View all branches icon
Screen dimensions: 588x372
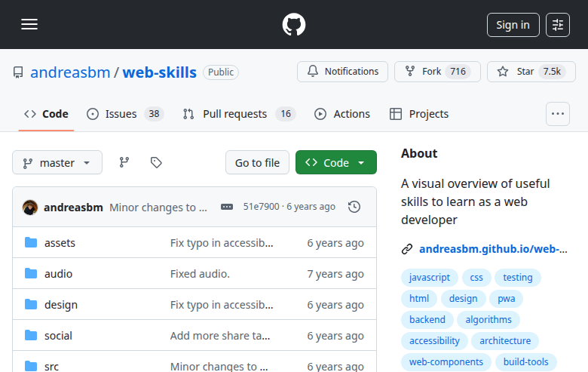(x=124, y=162)
